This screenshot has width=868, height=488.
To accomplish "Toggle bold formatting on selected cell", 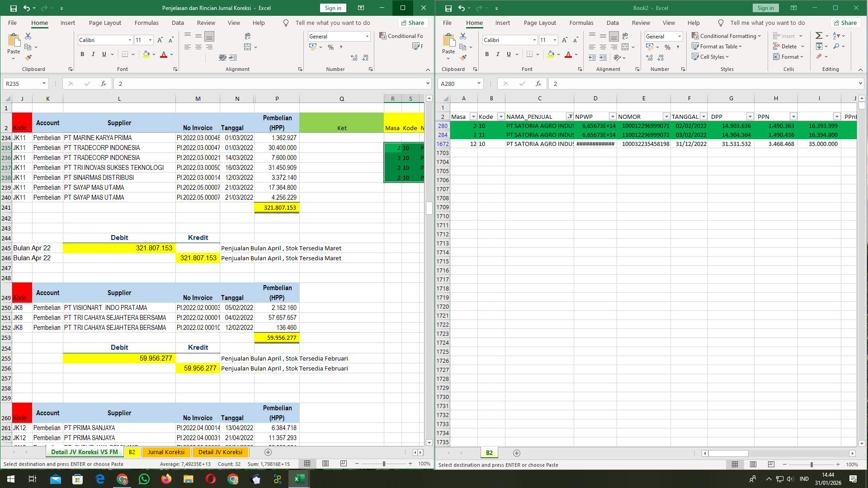I will point(82,54).
